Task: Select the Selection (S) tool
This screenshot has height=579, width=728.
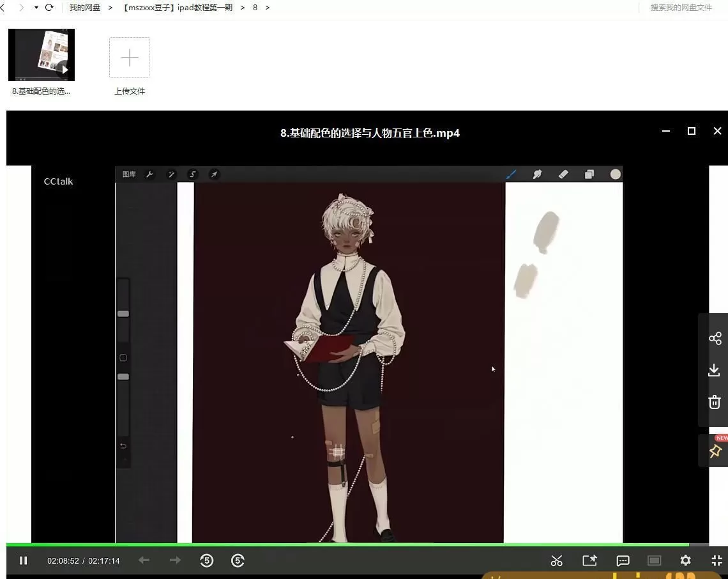Action: click(x=192, y=174)
